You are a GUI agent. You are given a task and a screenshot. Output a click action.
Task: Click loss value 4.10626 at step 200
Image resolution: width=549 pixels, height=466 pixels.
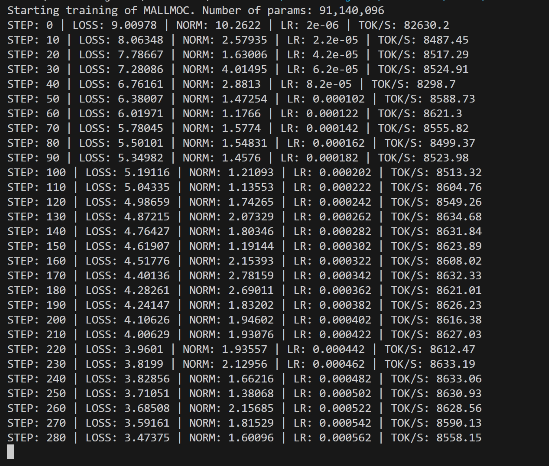(147, 320)
